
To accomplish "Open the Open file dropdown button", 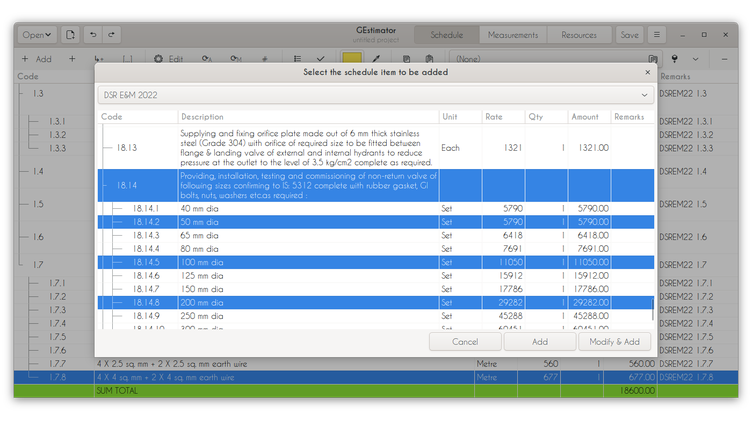I will tap(37, 35).
